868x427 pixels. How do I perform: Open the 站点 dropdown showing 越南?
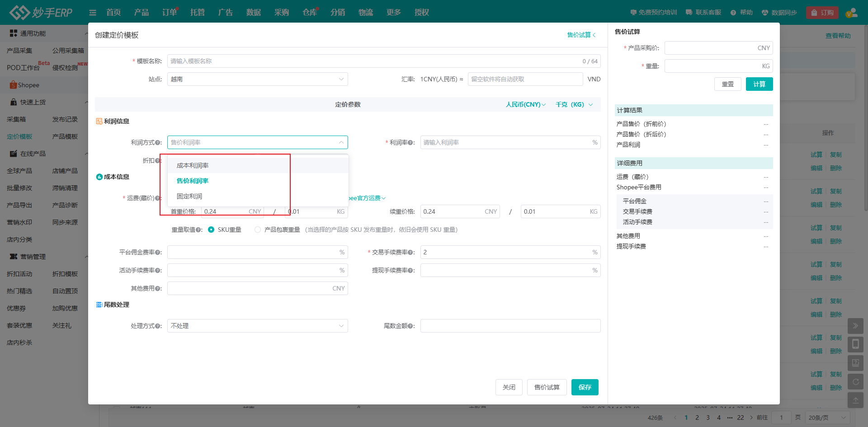[257, 80]
